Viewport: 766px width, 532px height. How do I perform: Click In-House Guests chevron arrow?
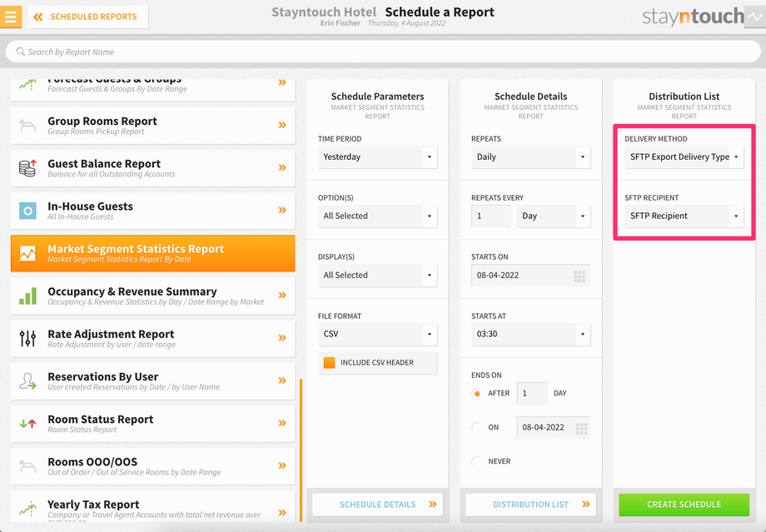282,210
